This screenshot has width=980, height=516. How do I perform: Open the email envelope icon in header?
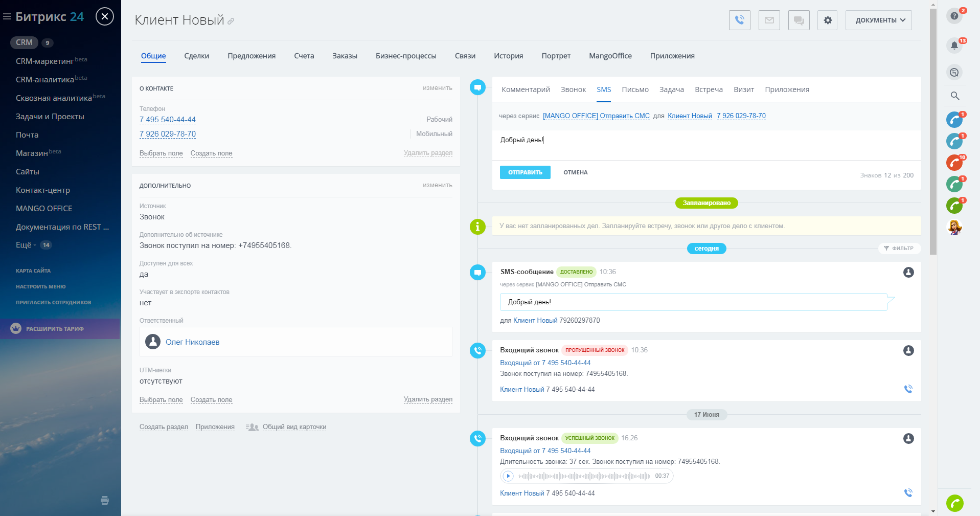[x=769, y=20]
